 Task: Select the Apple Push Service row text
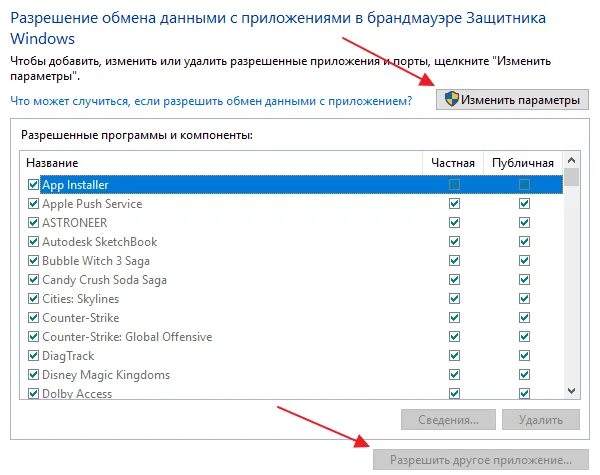pos(92,204)
